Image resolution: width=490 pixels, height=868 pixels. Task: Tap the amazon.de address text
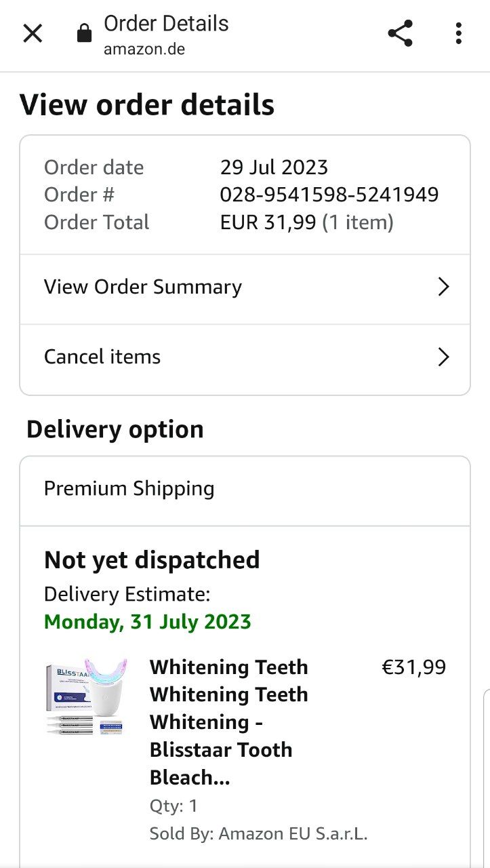point(144,49)
